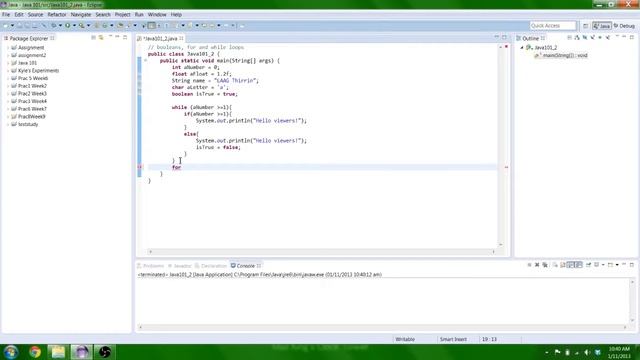Maximize the editor area
640x360 pixels.
tap(504, 37)
